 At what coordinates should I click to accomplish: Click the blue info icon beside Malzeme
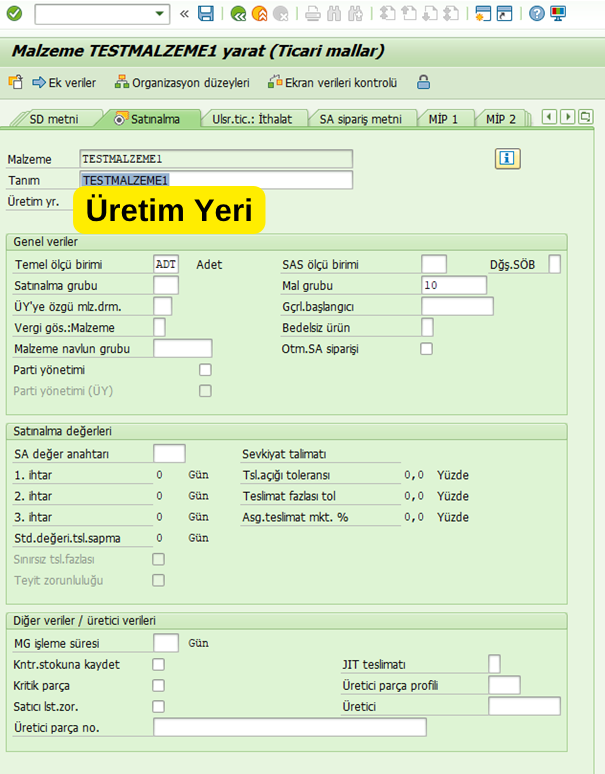click(508, 158)
